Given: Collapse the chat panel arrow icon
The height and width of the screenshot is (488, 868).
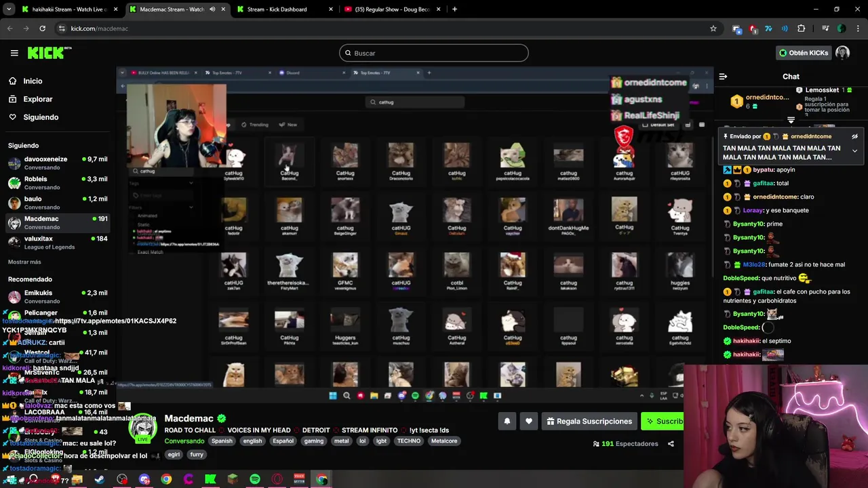Looking at the screenshot, I should pos(723,77).
